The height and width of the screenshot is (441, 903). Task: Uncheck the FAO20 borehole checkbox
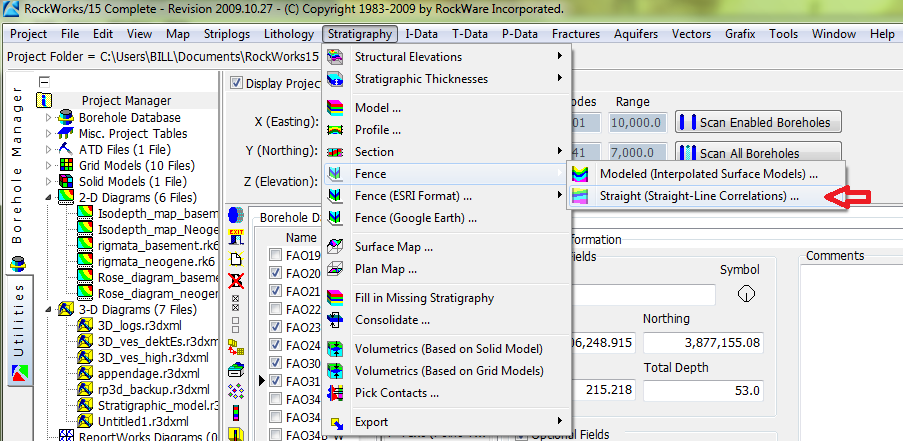[276, 273]
